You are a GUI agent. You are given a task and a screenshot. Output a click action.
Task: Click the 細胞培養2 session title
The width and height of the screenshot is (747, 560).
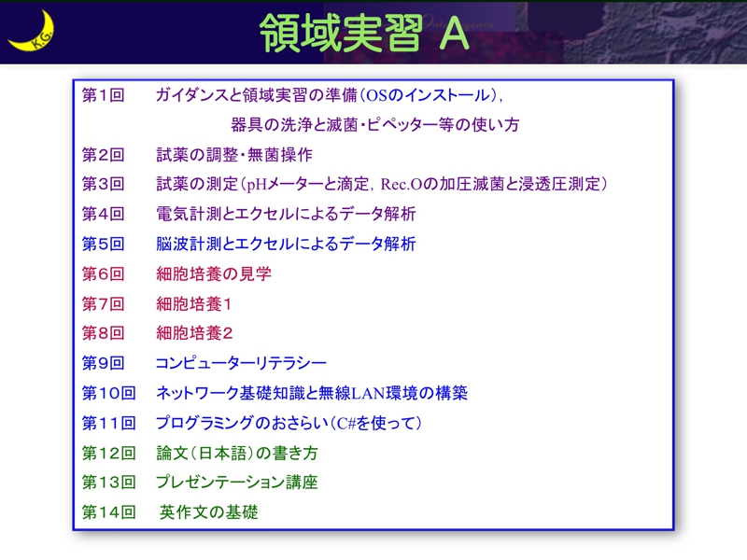coord(194,333)
